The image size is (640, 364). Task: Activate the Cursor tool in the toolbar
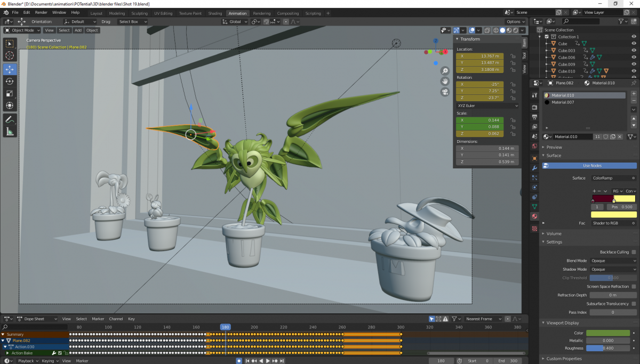(x=10, y=55)
